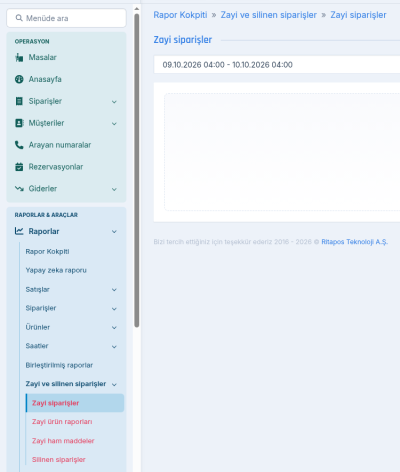Expand the Ürünler report chevron
Image resolution: width=400 pixels, height=472 pixels.
tap(114, 328)
